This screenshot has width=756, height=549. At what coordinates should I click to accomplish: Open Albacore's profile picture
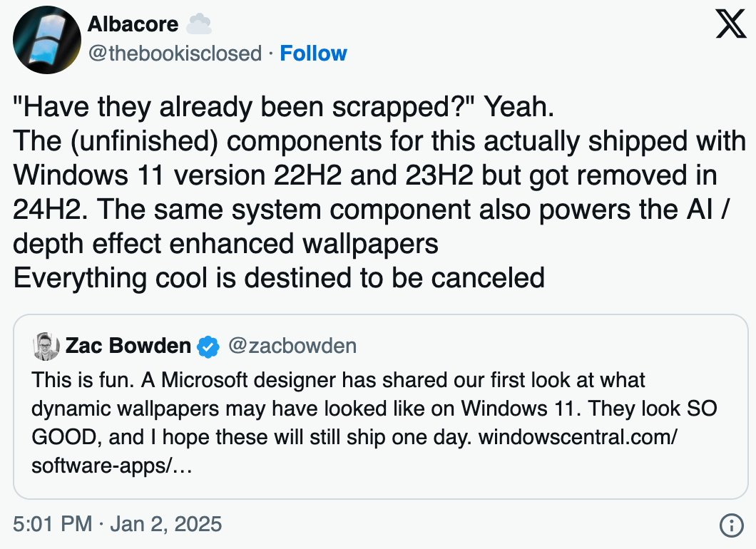pos(47,40)
